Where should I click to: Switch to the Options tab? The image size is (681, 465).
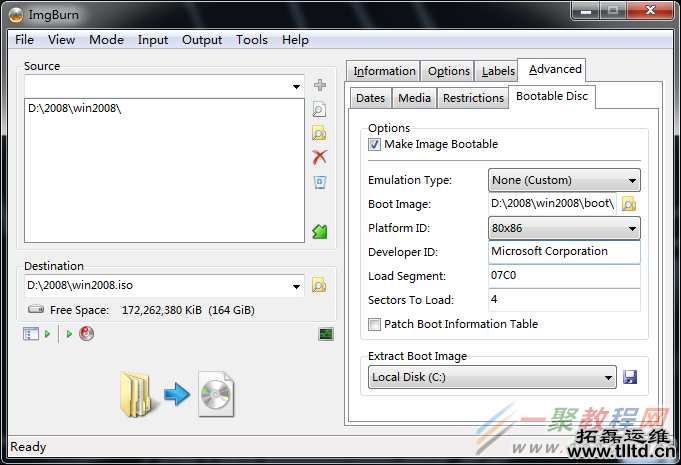448,71
